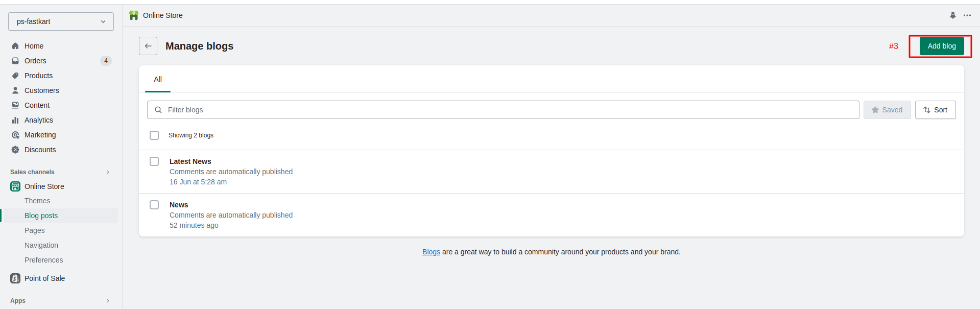
Task: Open the three-dot more actions menu
Action: click(x=967, y=15)
